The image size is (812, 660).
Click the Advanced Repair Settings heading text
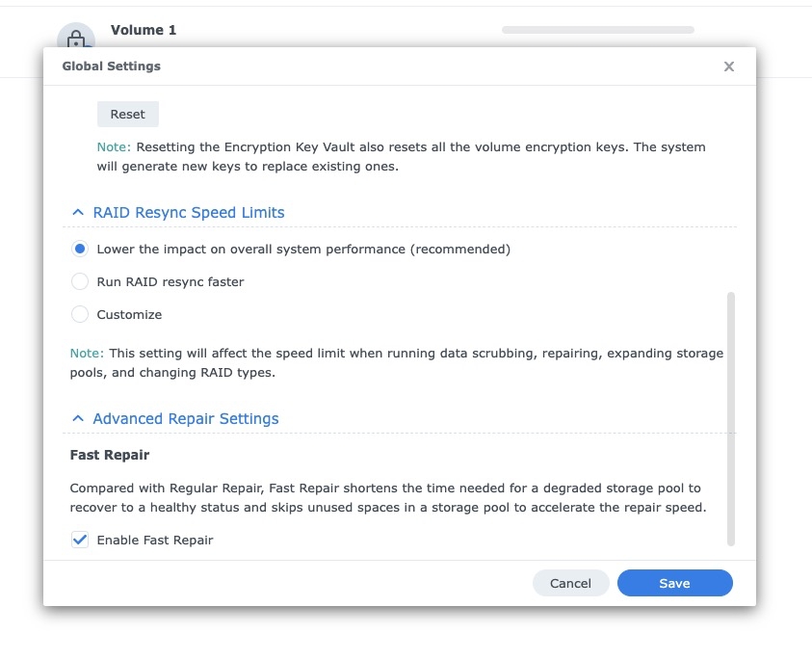(185, 418)
